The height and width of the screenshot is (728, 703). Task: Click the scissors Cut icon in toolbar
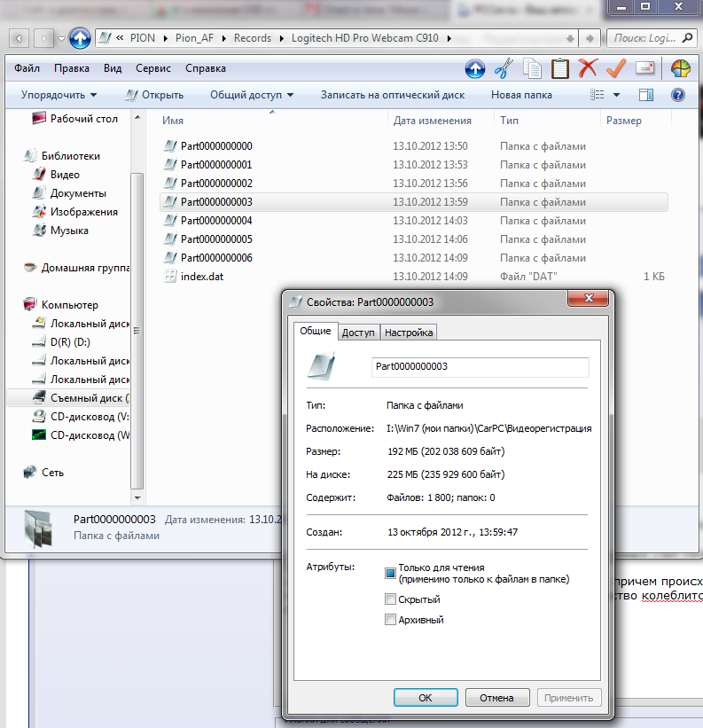tap(504, 68)
